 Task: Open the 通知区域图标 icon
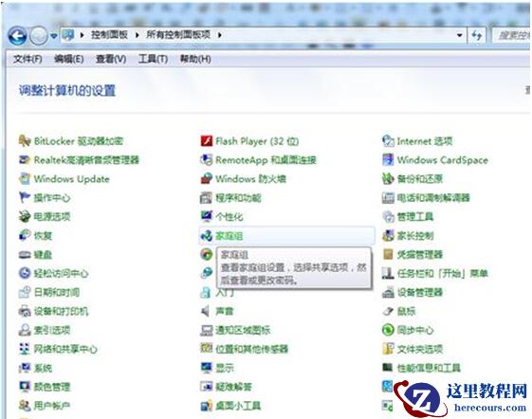click(207, 330)
